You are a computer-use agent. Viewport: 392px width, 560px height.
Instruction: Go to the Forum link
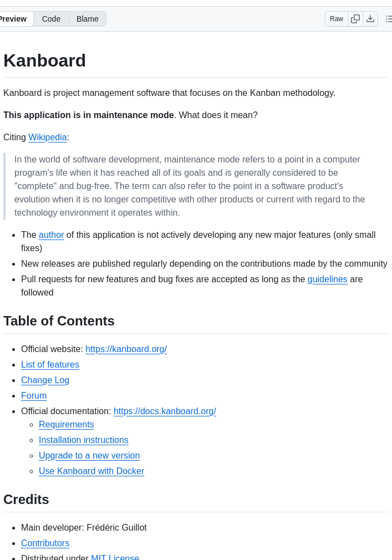[x=34, y=396]
